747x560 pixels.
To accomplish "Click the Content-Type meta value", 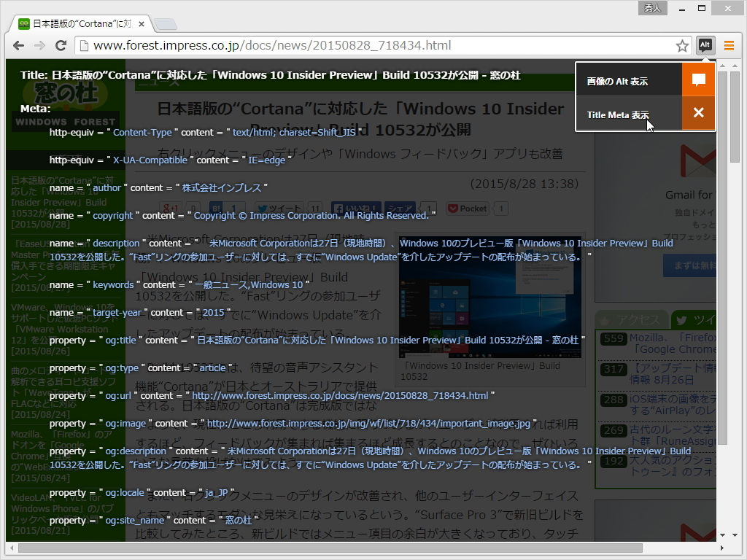I will click(142, 133).
